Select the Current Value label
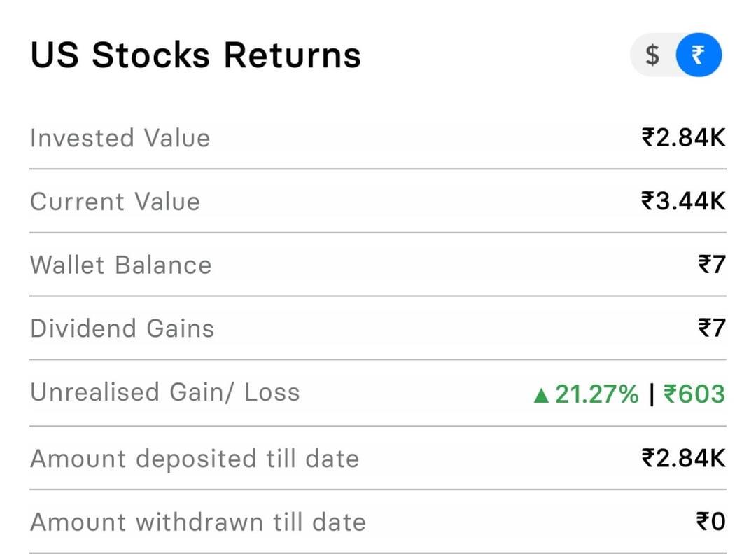Screen dimensions: 756x554 [115, 201]
